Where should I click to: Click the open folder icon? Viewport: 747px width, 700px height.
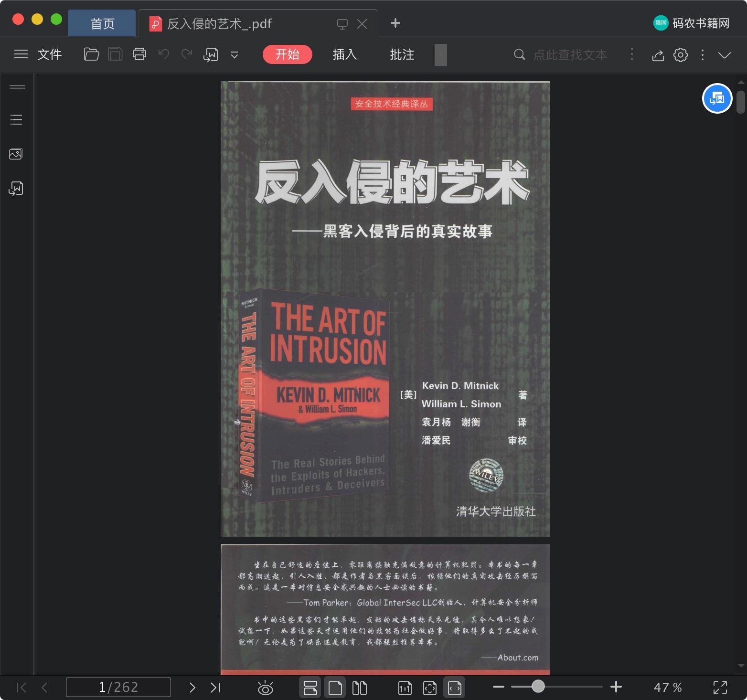[x=91, y=54]
